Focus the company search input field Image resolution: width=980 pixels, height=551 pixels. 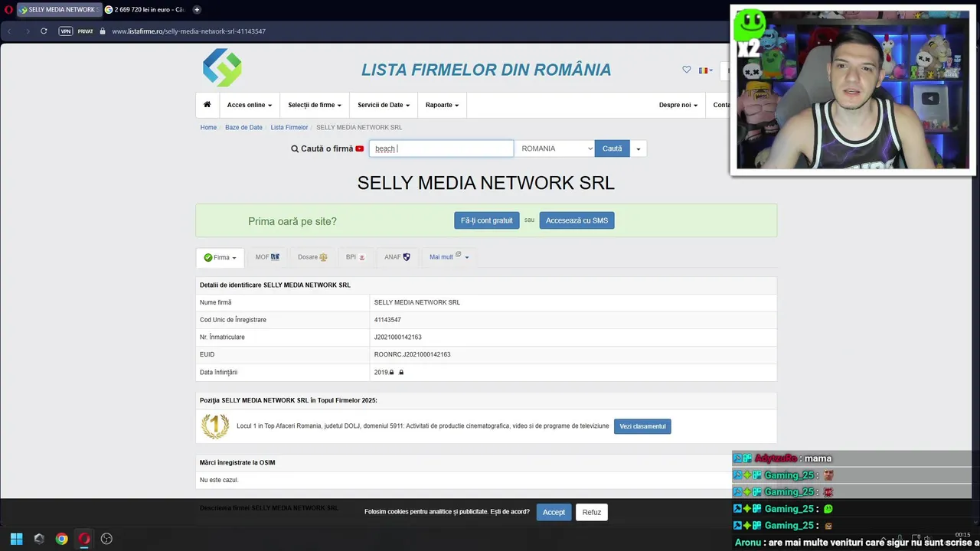pyautogui.click(x=441, y=148)
